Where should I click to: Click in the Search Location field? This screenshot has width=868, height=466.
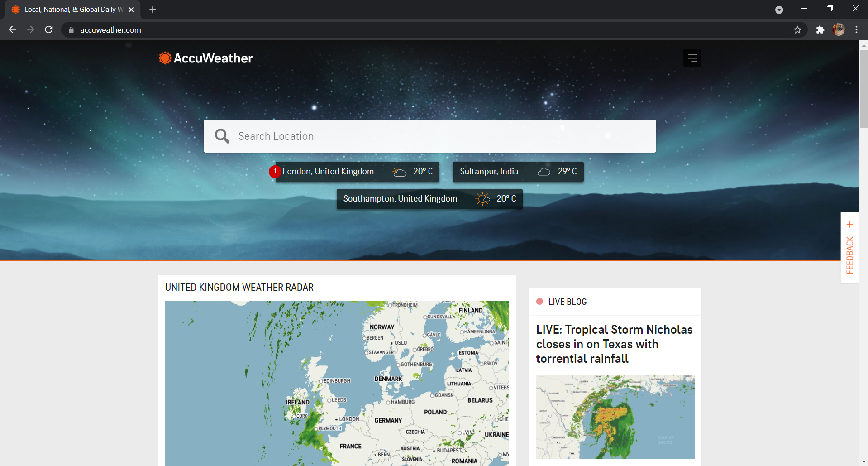pos(429,136)
